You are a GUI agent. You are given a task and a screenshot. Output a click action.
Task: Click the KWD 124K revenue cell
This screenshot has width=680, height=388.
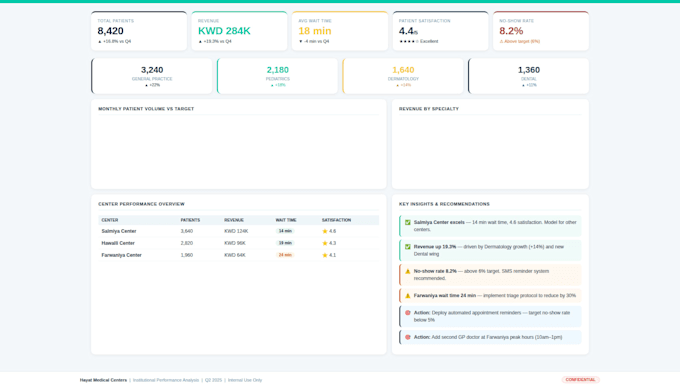pyautogui.click(x=236, y=231)
